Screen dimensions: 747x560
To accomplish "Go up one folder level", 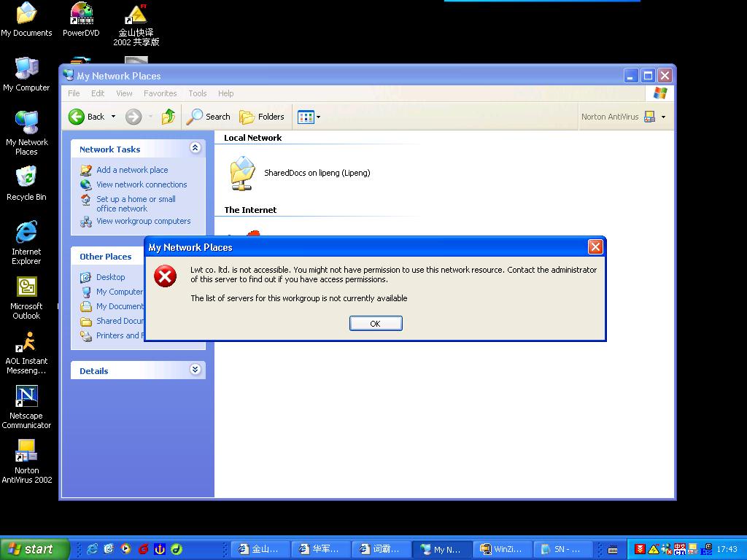I will [x=169, y=117].
